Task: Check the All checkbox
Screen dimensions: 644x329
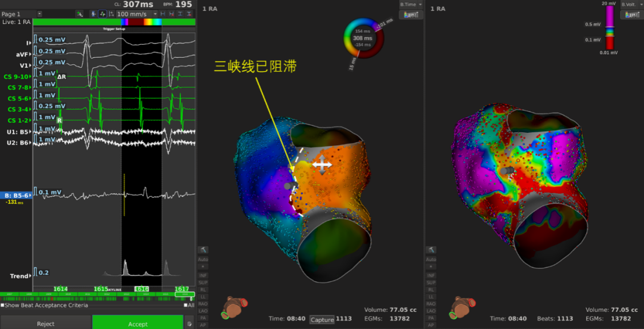Action: (x=185, y=306)
